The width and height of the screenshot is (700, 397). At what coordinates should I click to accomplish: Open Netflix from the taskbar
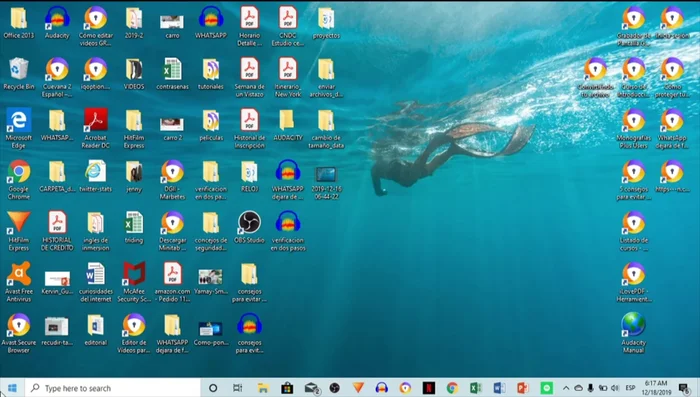click(x=429, y=388)
